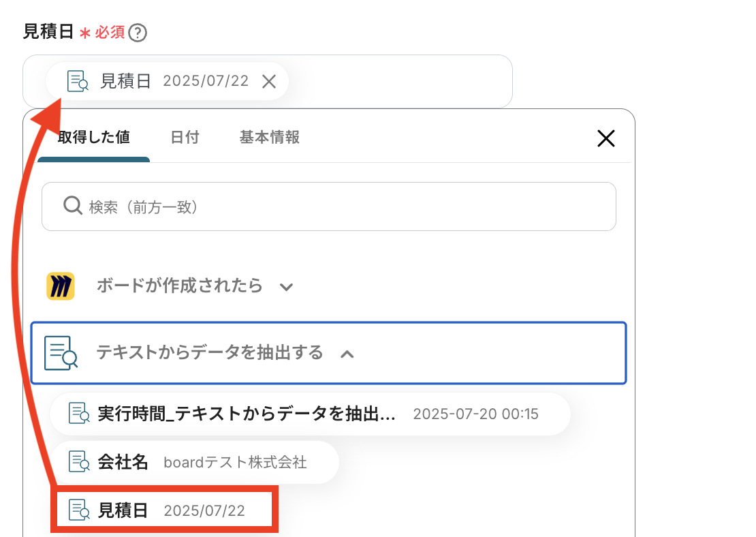The image size is (756, 537).
Task: Collapse テキストからデータを抽出する chevron
Action: (347, 354)
